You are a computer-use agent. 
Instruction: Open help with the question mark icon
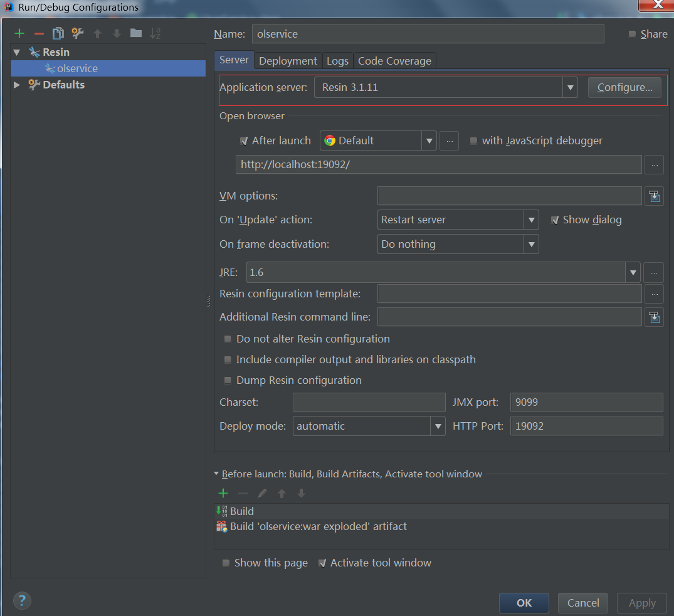point(22,600)
